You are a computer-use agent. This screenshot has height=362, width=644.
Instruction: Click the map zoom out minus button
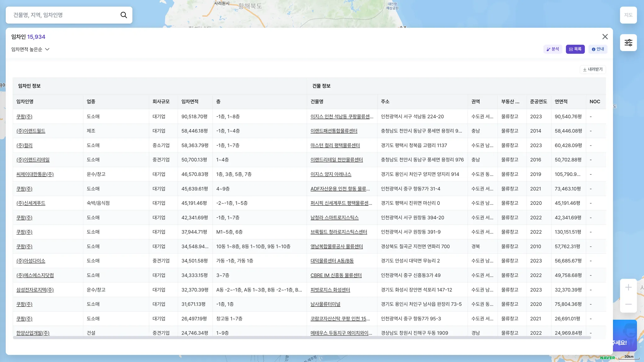pyautogui.click(x=628, y=304)
